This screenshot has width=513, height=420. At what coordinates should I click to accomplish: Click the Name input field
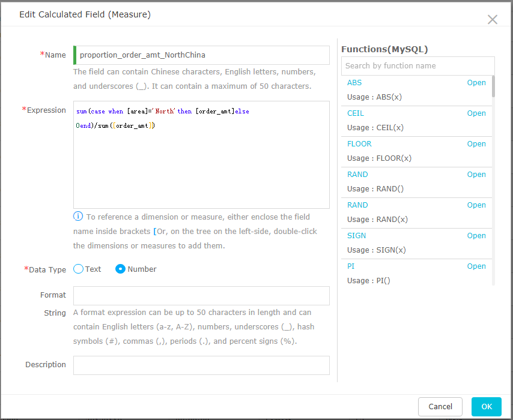(x=201, y=55)
